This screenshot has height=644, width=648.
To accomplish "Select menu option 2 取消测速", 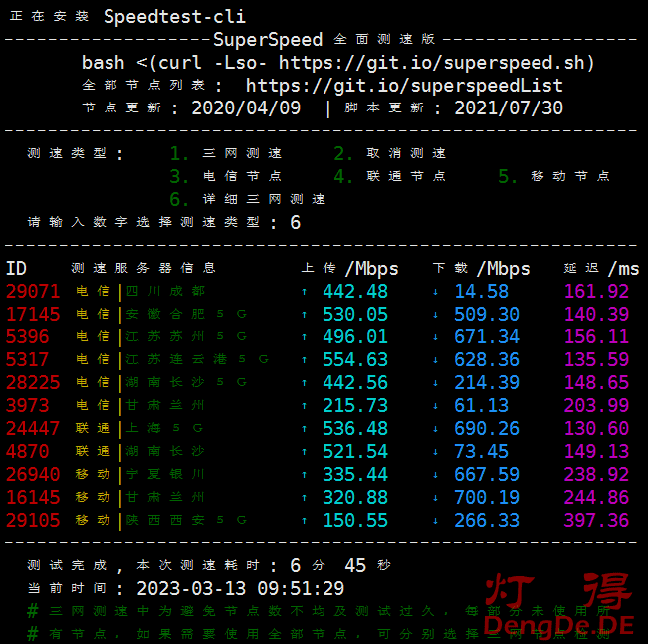I will [x=390, y=153].
